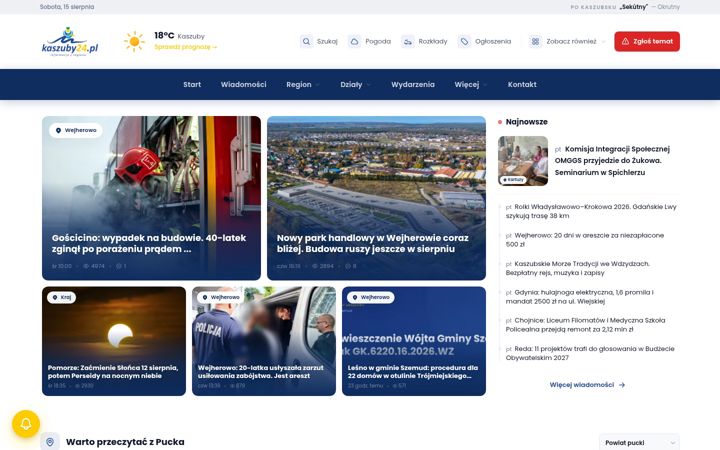The width and height of the screenshot is (720, 450).
Task: Open the Powiat pucki dropdown selector
Action: (639, 442)
